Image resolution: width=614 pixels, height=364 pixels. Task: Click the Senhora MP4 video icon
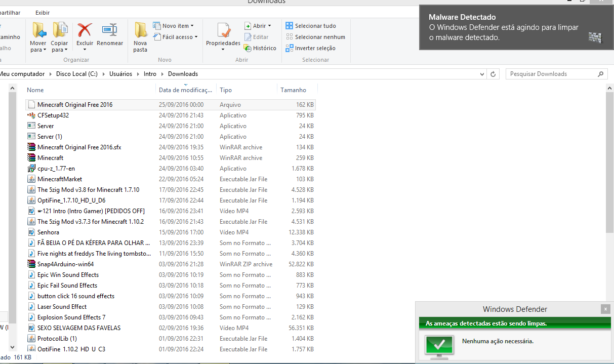click(31, 232)
